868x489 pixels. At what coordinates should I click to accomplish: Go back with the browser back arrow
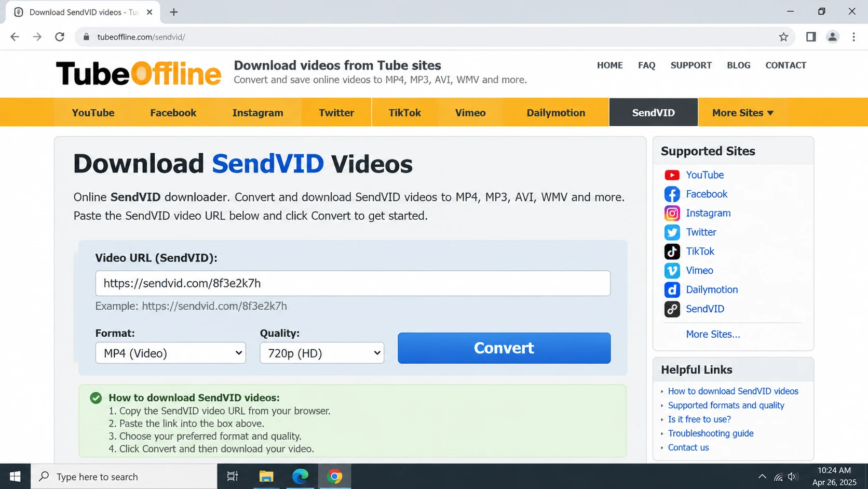pos(15,37)
